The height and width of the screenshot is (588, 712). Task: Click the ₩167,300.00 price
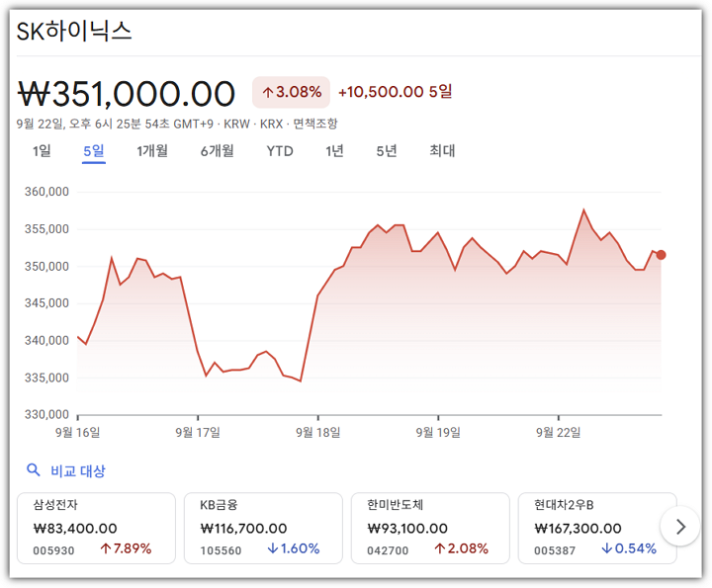click(x=578, y=528)
